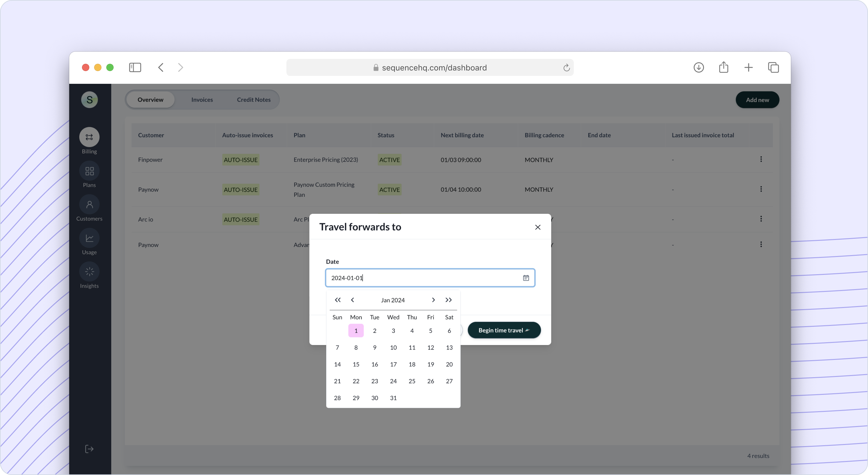
Task: Click the logout icon at bottom sidebar
Action: click(90, 449)
